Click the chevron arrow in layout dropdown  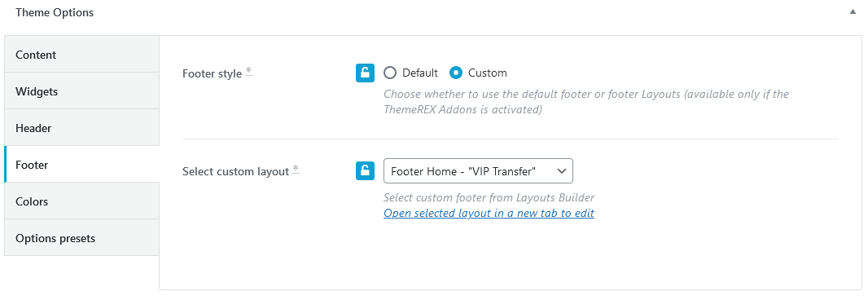[x=561, y=170]
